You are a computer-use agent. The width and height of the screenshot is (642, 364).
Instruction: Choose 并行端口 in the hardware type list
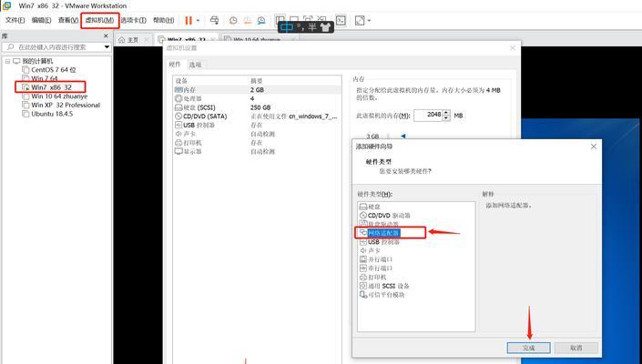tap(376, 259)
